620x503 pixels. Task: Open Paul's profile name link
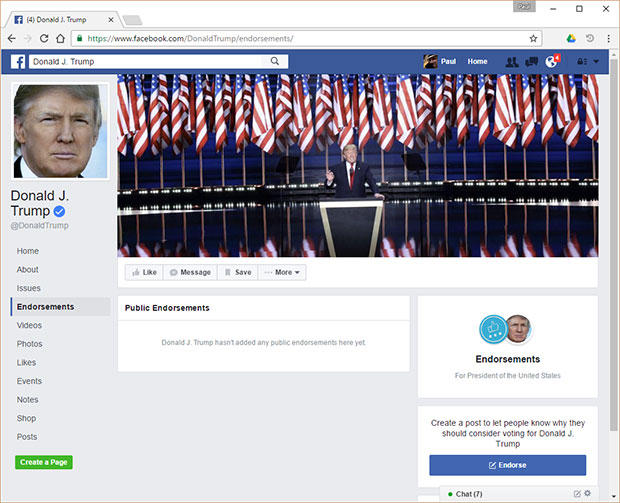(x=448, y=61)
